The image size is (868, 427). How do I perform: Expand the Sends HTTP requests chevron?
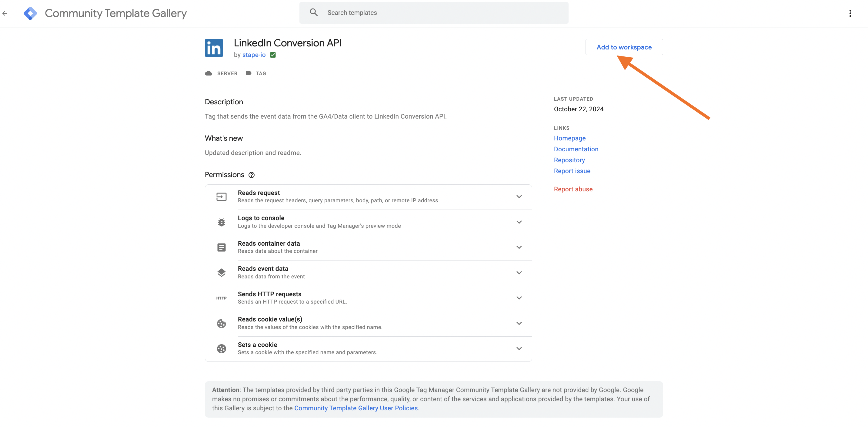tap(519, 298)
